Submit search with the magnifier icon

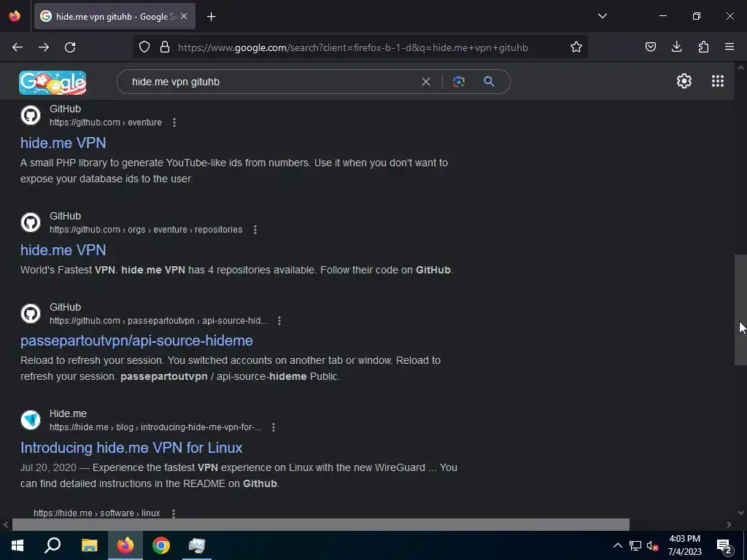tap(489, 82)
